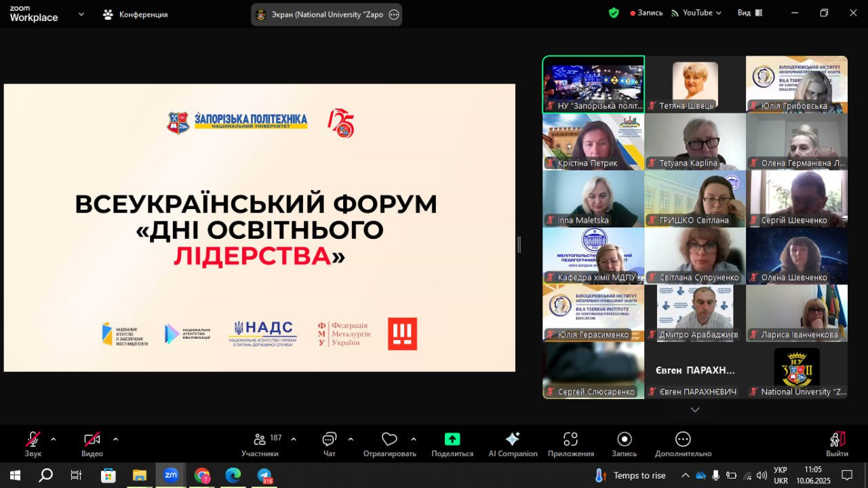Select Дмитро Арабаджиєв video tile

(x=695, y=312)
